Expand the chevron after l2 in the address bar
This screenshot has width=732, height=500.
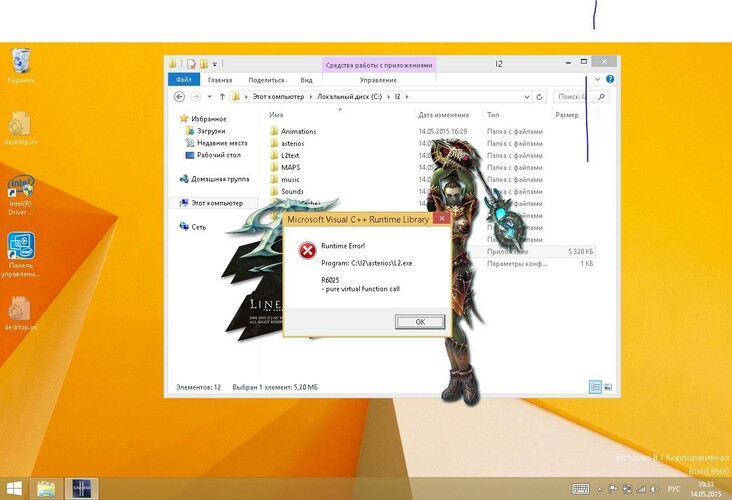pyautogui.click(x=407, y=97)
